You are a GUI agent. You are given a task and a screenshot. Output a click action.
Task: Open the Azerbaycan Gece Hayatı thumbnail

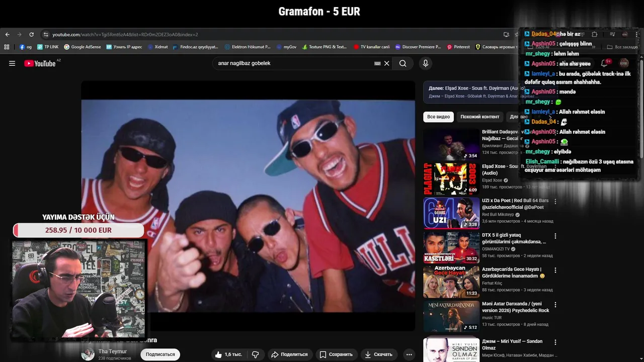pos(451,282)
